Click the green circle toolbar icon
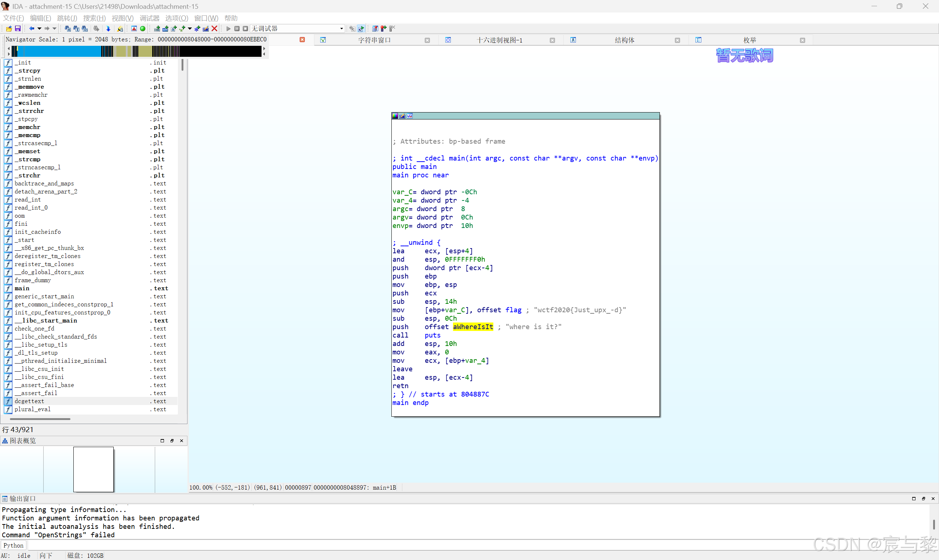Image resolution: width=939 pixels, height=560 pixels. tap(143, 29)
